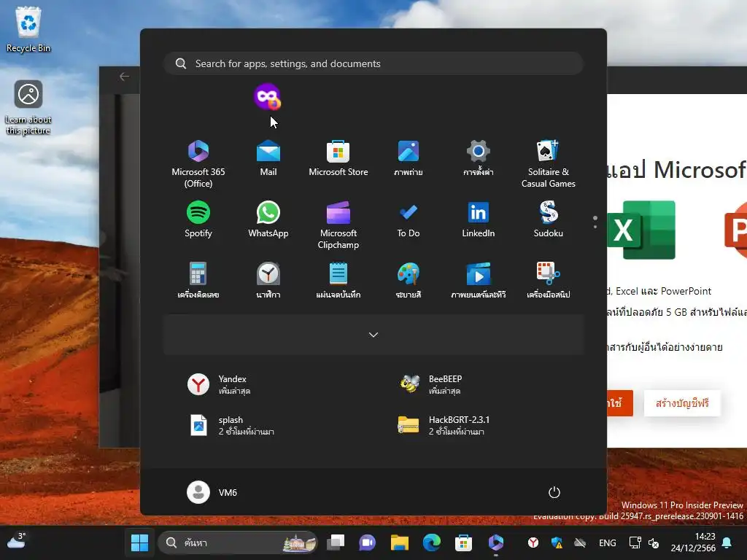Open VM6 user account menu
The height and width of the screenshot is (560, 747).
(x=212, y=492)
